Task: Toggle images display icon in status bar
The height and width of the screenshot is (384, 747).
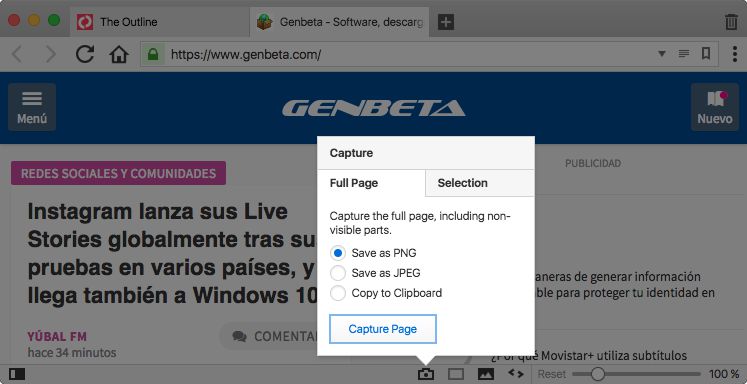Action: click(486, 374)
